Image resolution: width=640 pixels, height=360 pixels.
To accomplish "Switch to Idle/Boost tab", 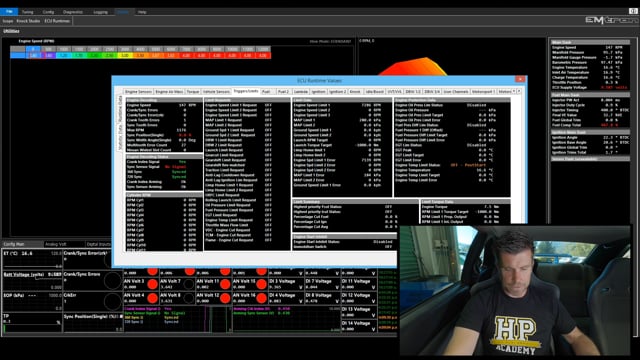I will [x=374, y=92].
